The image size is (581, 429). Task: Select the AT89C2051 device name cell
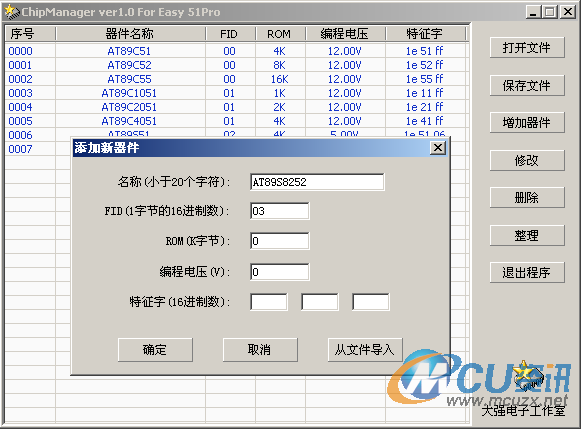click(129, 107)
